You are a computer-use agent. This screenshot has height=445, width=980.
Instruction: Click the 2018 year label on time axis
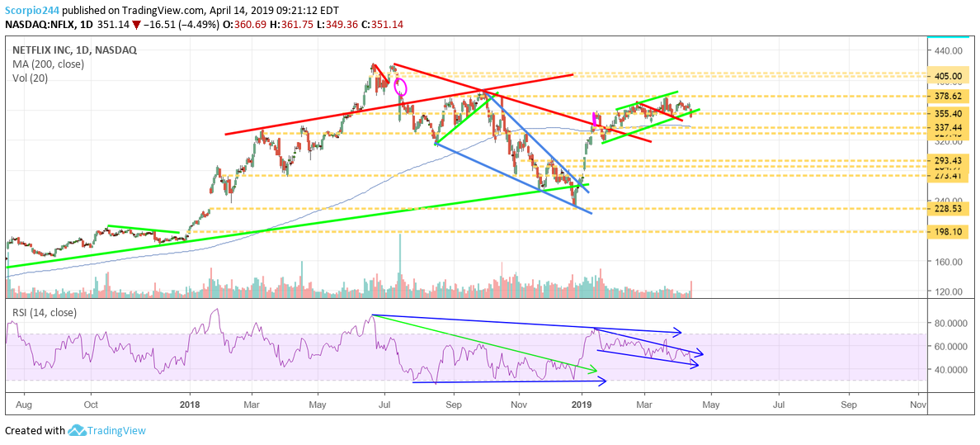click(x=190, y=405)
